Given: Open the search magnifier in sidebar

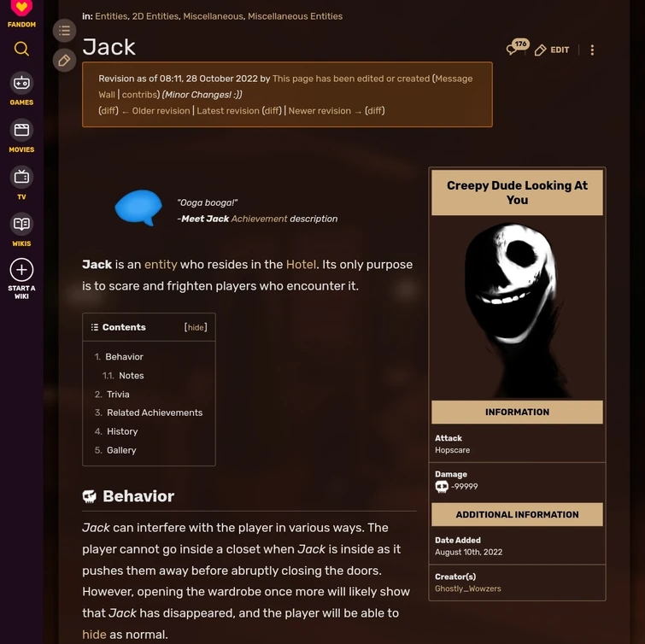Looking at the screenshot, I should (21, 49).
